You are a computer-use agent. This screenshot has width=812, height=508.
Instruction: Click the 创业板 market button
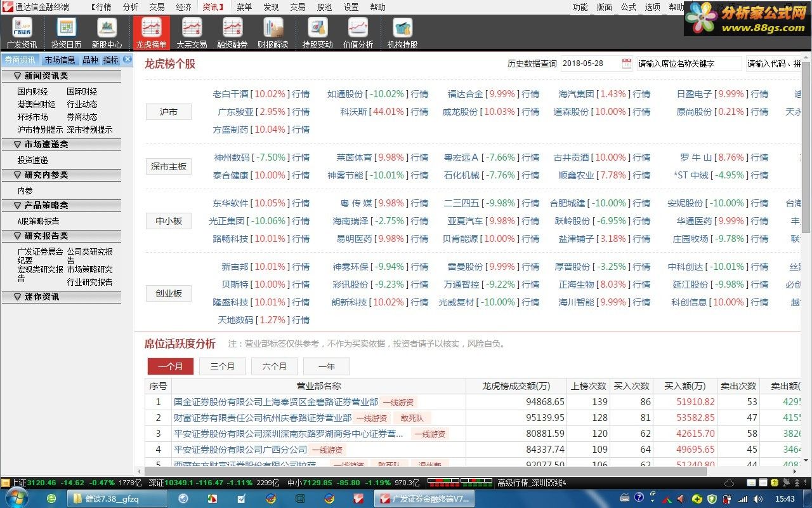169,293
